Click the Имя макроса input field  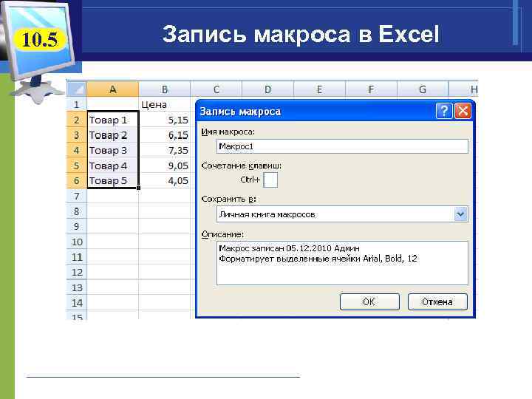(x=342, y=146)
